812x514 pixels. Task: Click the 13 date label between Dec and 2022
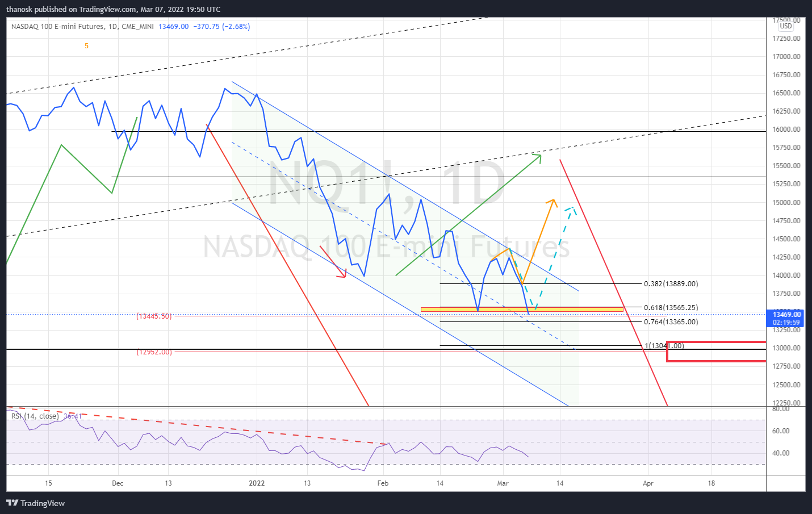(x=168, y=483)
